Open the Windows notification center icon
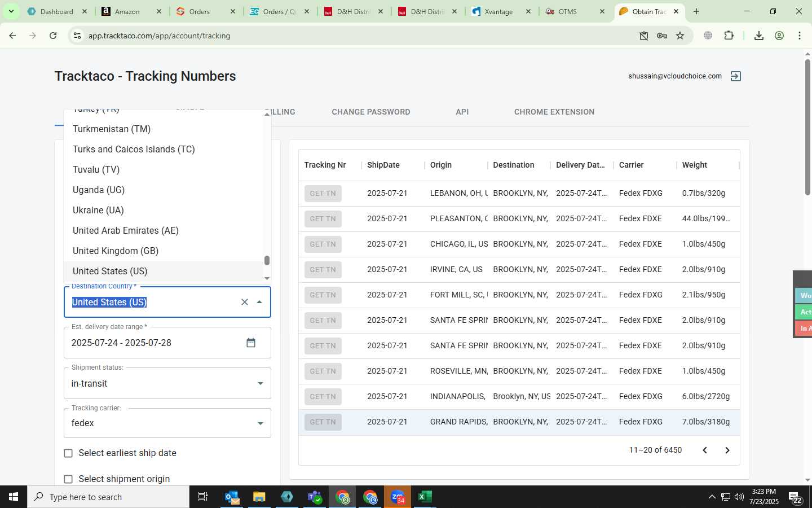This screenshot has height=508, width=812. pos(796,497)
